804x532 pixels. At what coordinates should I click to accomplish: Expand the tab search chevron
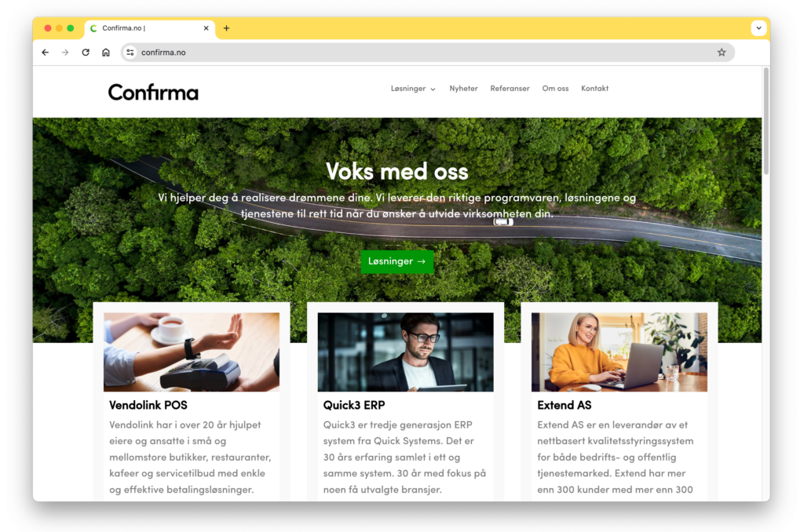tap(758, 28)
